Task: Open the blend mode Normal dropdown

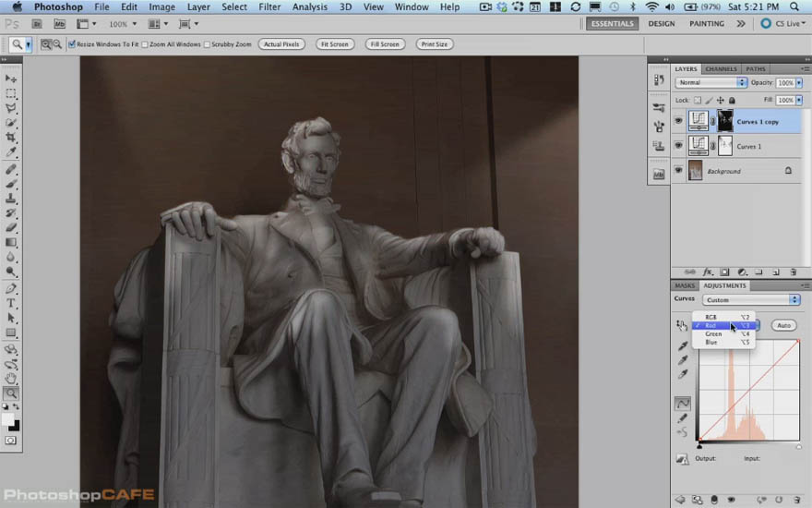Action: pyautogui.click(x=710, y=82)
